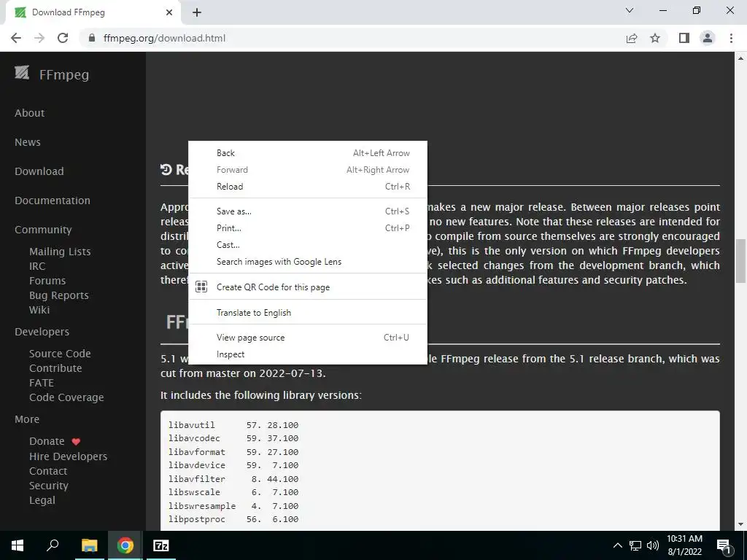The width and height of the screenshot is (747, 560).
Task: Open the Legal link
Action: click(x=42, y=500)
